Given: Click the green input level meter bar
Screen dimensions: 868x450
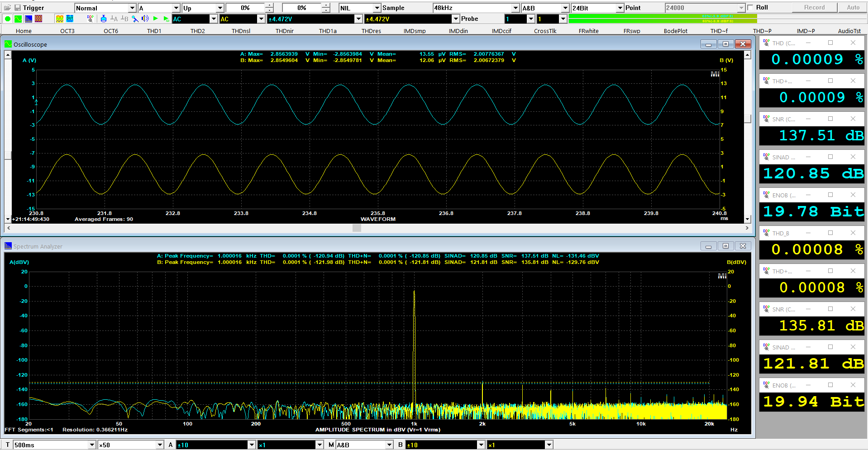Looking at the screenshot, I should coord(663,19).
